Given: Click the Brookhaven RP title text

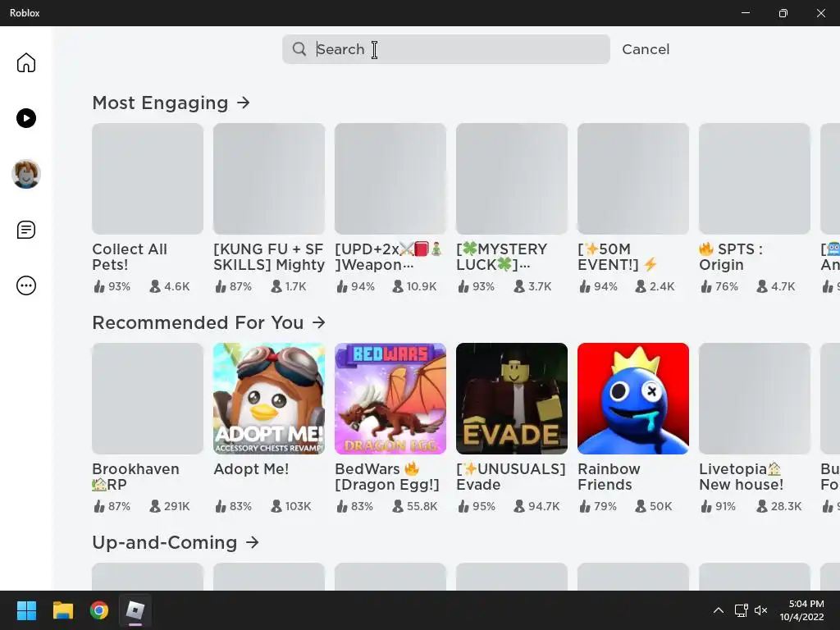Looking at the screenshot, I should point(135,477).
